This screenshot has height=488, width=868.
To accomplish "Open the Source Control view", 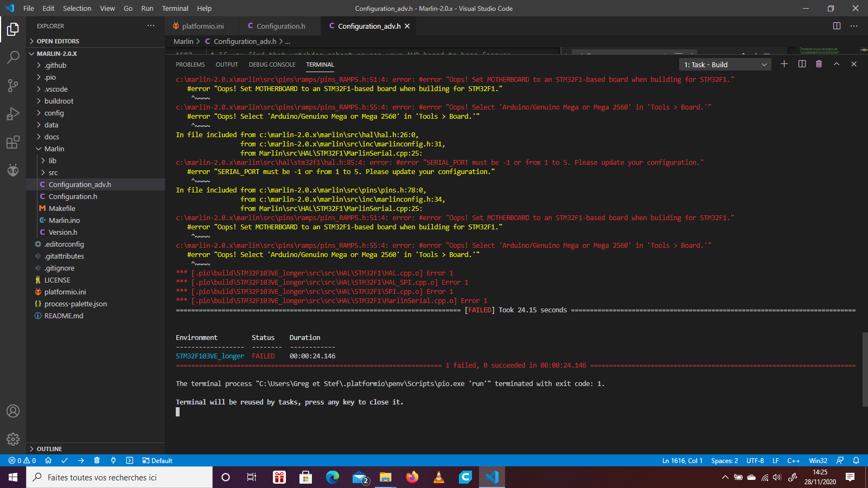I will tap(13, 86).
